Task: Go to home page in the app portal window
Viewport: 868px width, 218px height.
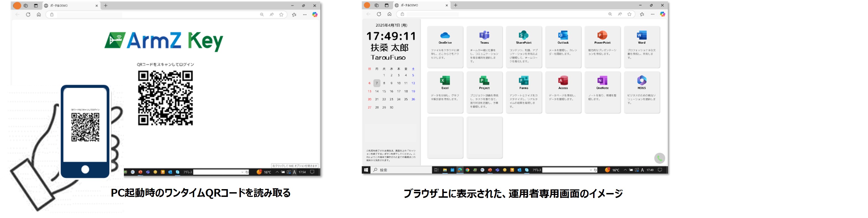Action: (389, 14)
